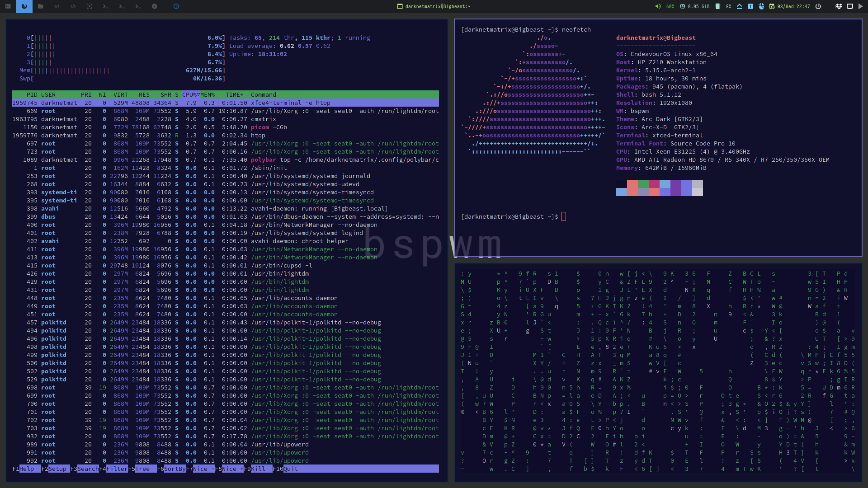Image resolution: width=868 pixels, height=488 pixels.
Task: Click the memory chip icon beside 0.95 GiB
Action: pos(682,6)
